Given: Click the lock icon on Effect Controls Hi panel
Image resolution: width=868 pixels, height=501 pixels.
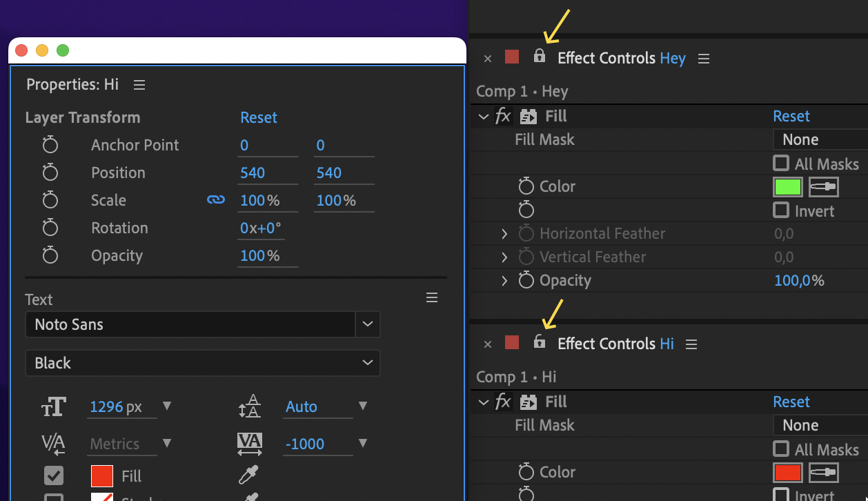Looking at the screenshot, I should [539, 343].
